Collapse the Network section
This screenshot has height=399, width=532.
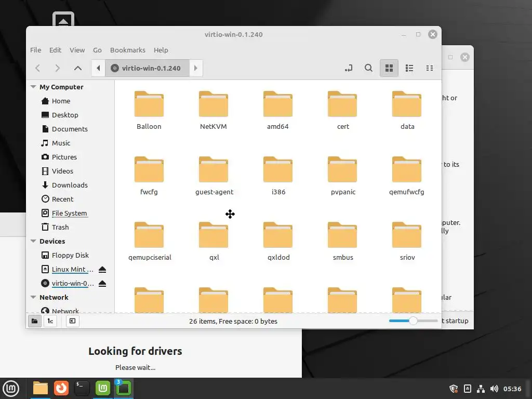click(33, 297)
